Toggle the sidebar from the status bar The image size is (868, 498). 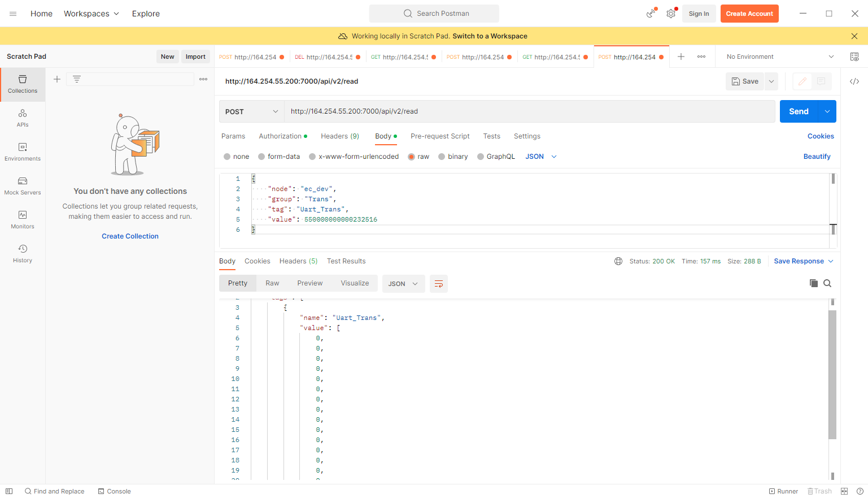click(x=9, y=491)
